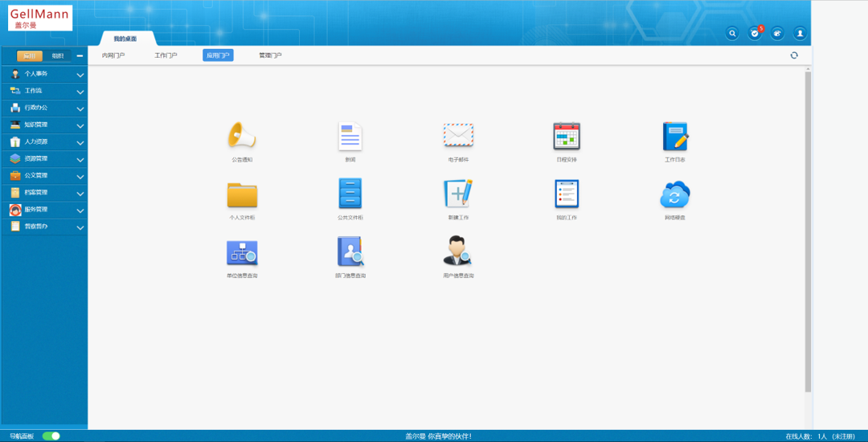Viewport: 868px width, 442px height.
Task: Click the reminder icon with red badge
Action: pyautogui.click(x=755, y=33)
